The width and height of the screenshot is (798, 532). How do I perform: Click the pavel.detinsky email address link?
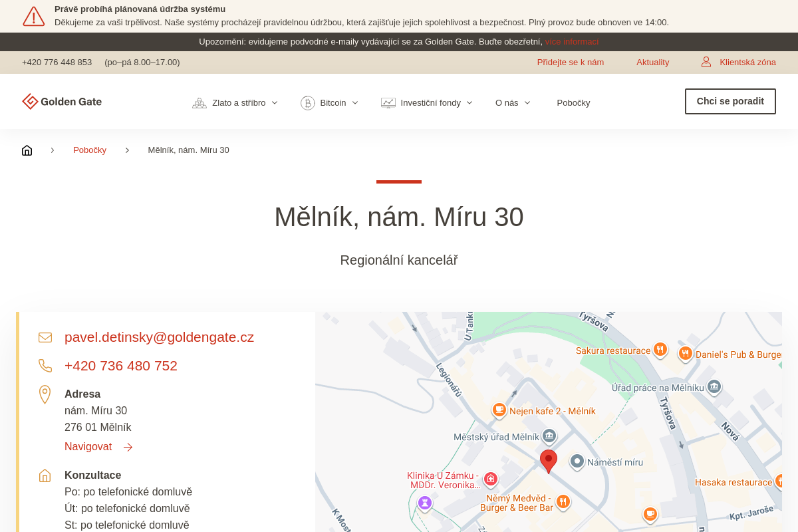point(159,337)
